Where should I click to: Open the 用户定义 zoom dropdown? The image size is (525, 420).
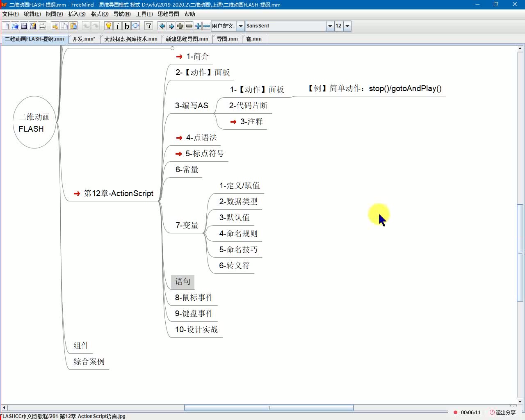240,26
